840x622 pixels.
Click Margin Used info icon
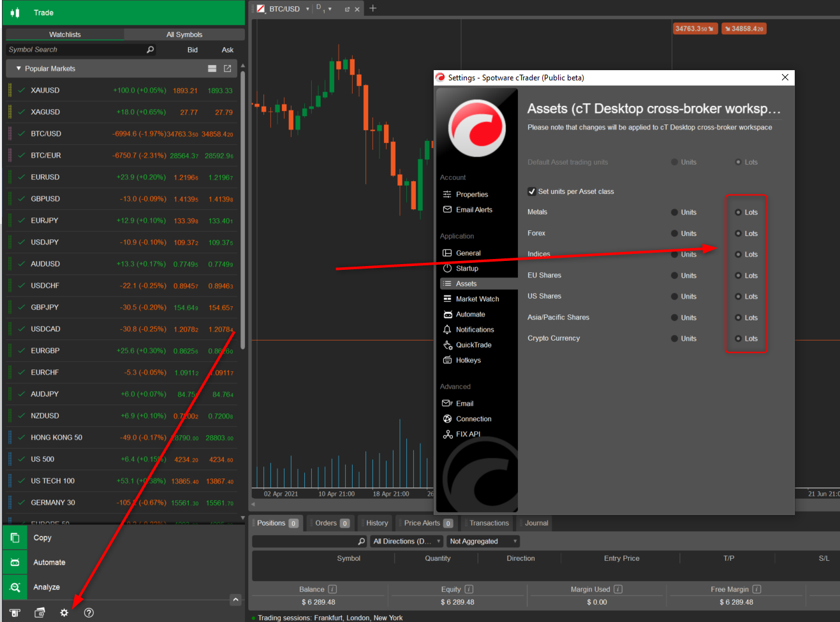(x=618, y=589)
